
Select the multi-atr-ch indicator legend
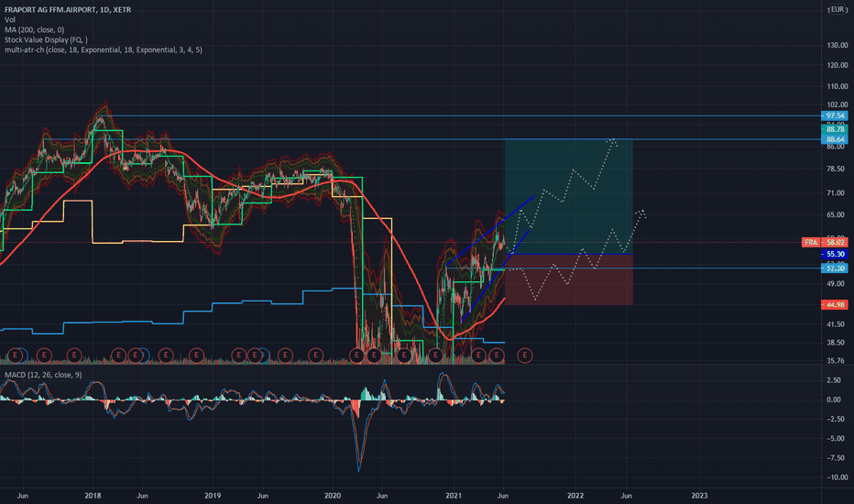[x=104, y=49]
